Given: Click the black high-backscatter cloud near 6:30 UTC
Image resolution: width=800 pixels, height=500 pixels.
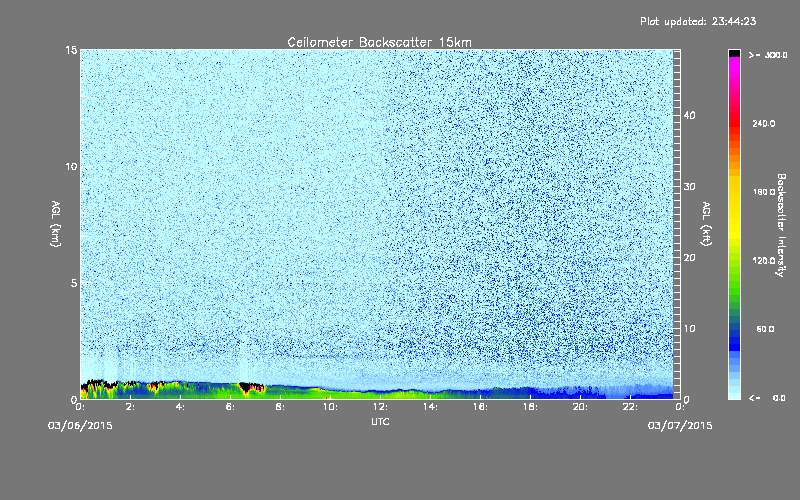Looking at the screenshot, I should pos(249,387).
